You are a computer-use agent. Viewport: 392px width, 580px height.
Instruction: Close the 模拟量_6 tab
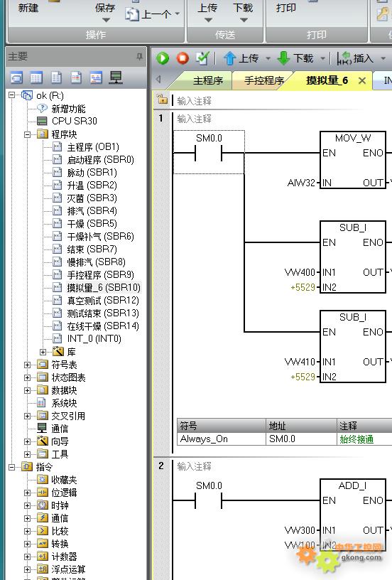(362, 80)
